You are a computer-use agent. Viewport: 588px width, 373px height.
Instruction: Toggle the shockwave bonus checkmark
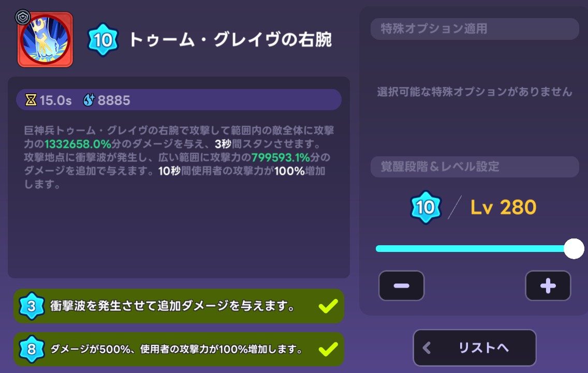[328, 306]
